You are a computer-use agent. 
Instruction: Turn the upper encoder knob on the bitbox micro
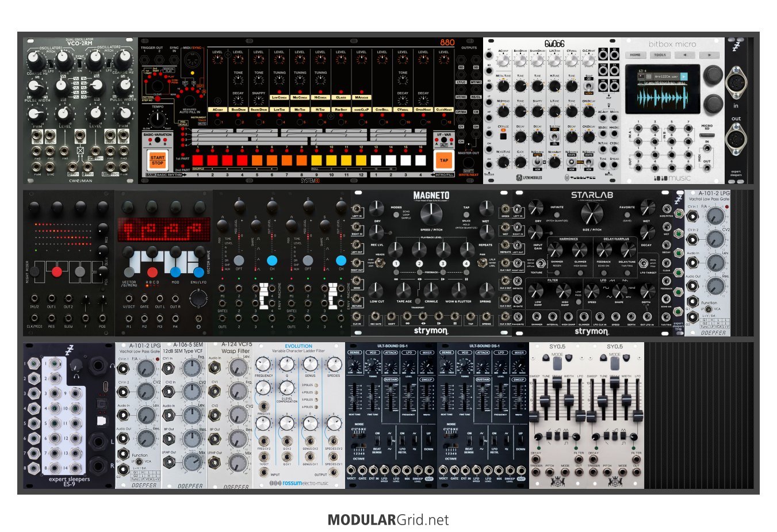click(713, 75)
